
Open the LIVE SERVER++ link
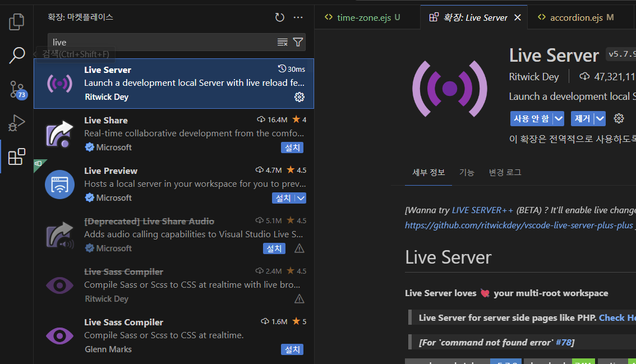click(x=482, y=210)
